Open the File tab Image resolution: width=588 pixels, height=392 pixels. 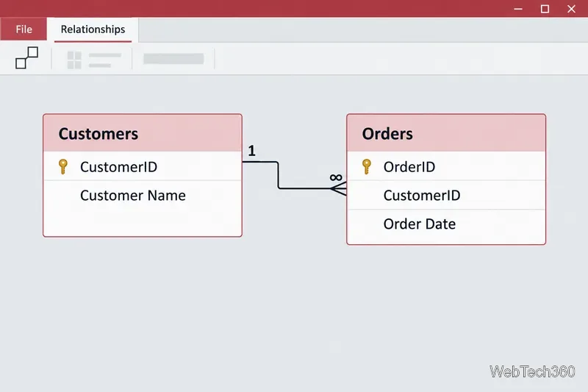point(24,29)
